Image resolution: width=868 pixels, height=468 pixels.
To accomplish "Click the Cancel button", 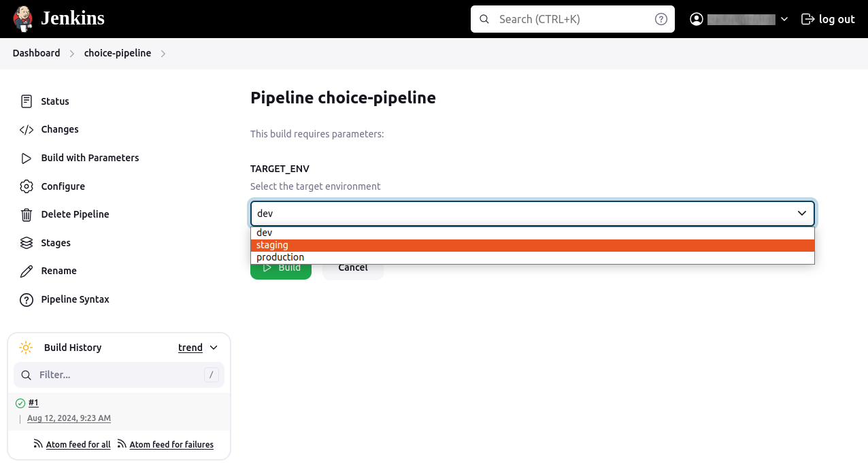I will tap(353, 271).
